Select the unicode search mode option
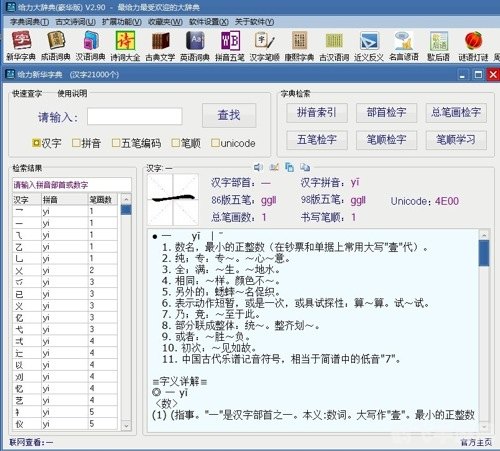This screenshot has height=451, width=500. (233, 143)
